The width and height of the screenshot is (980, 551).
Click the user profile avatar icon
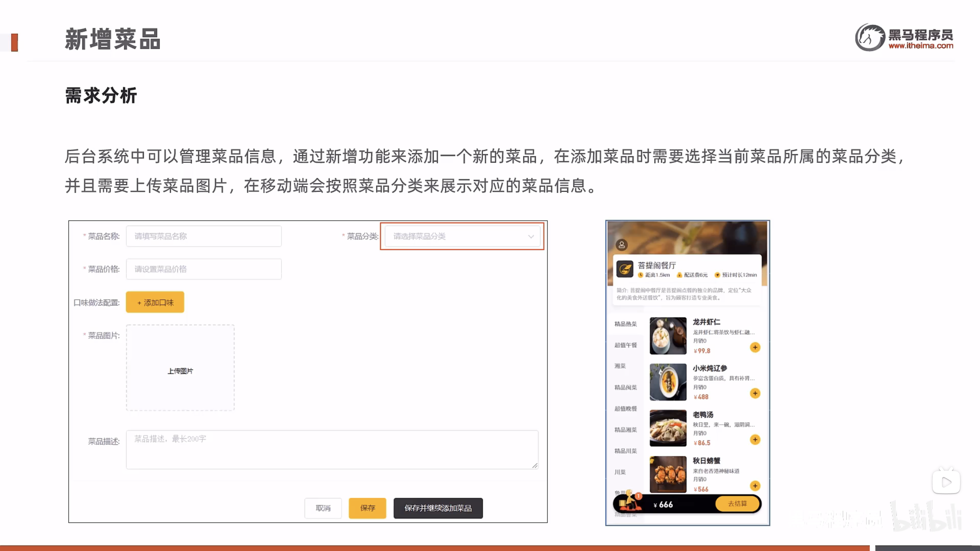622,245
